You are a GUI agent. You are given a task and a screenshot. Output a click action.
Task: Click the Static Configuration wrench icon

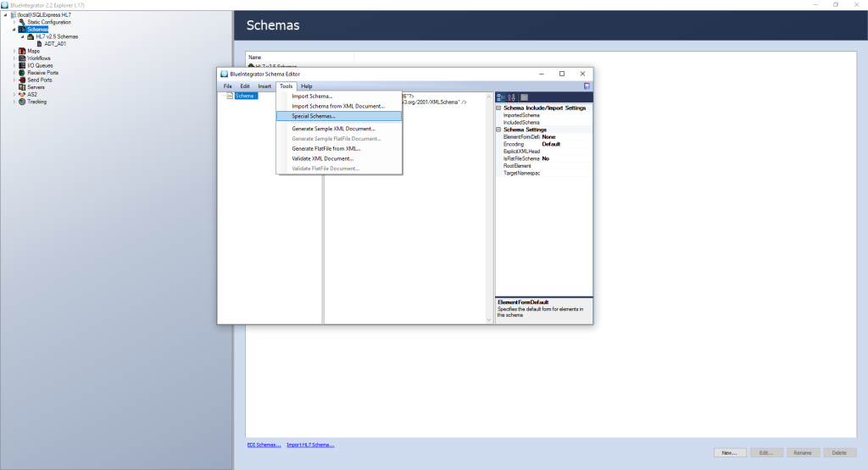[22, 22]
